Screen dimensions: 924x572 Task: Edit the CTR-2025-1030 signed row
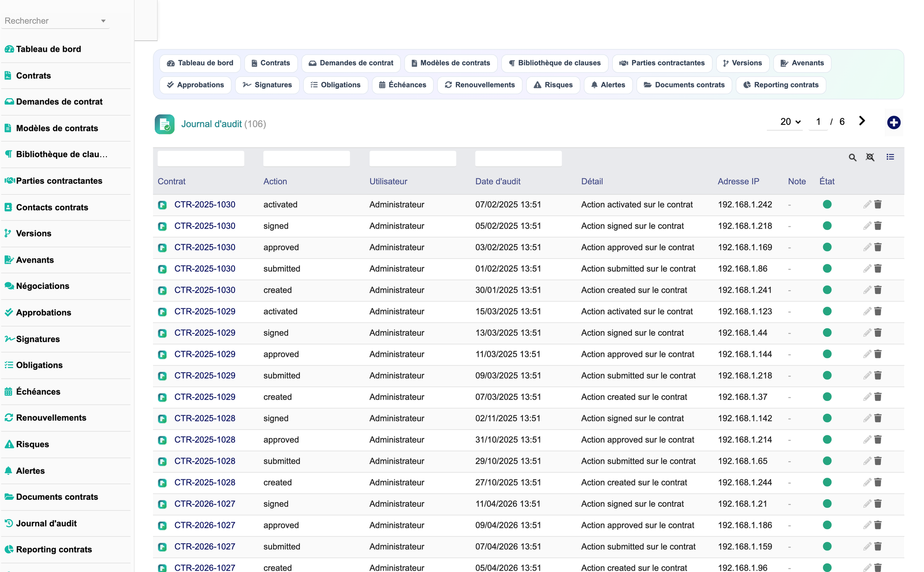click(867, 226)
